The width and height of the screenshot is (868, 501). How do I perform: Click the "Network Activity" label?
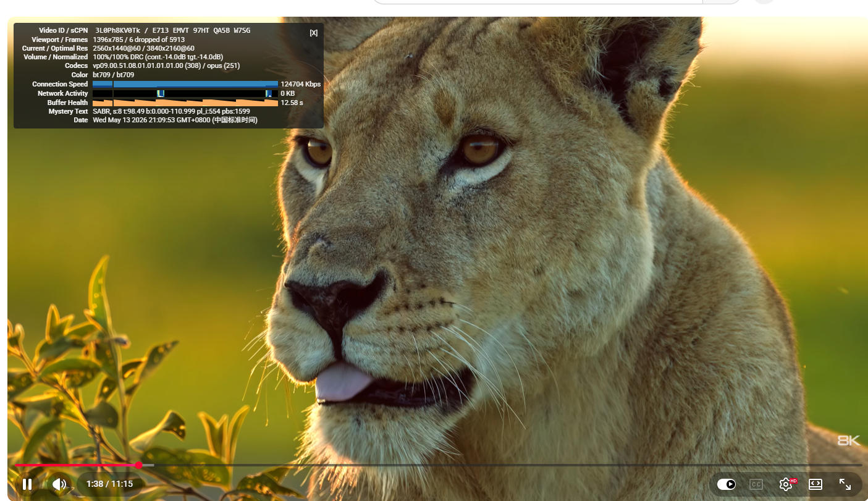pos(63,93)
